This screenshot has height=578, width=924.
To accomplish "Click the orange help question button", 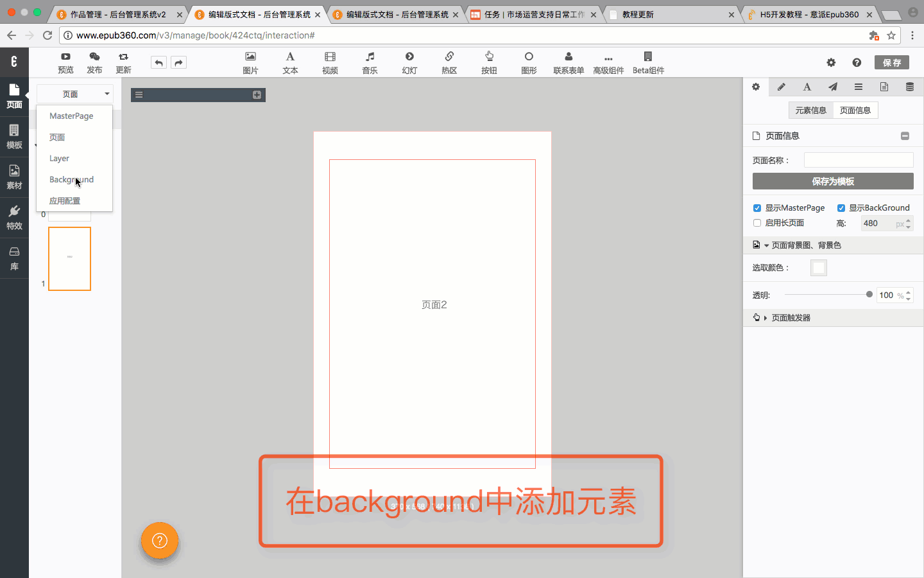I will tap(160, 541).
